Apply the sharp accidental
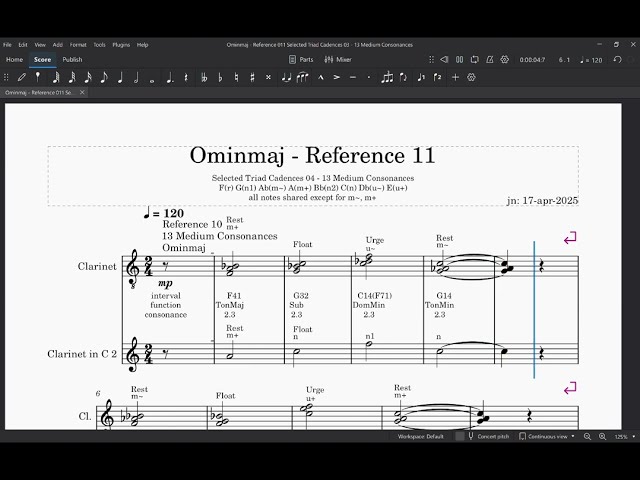 (x=252, y=77)
